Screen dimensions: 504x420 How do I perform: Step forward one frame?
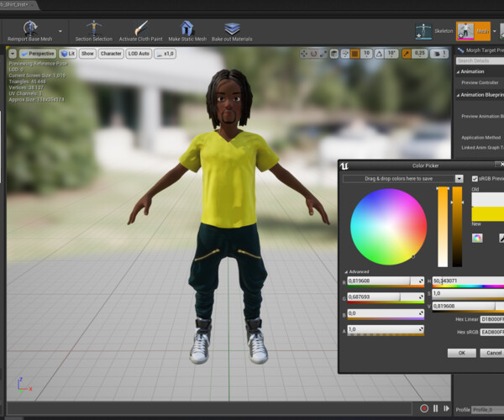click(447, 408)
